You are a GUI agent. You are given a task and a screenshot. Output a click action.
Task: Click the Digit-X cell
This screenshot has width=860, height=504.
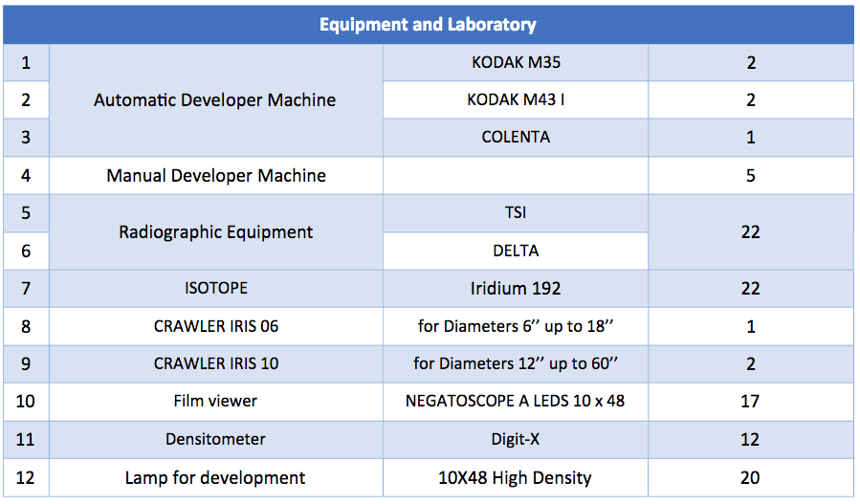click(516, 439)
